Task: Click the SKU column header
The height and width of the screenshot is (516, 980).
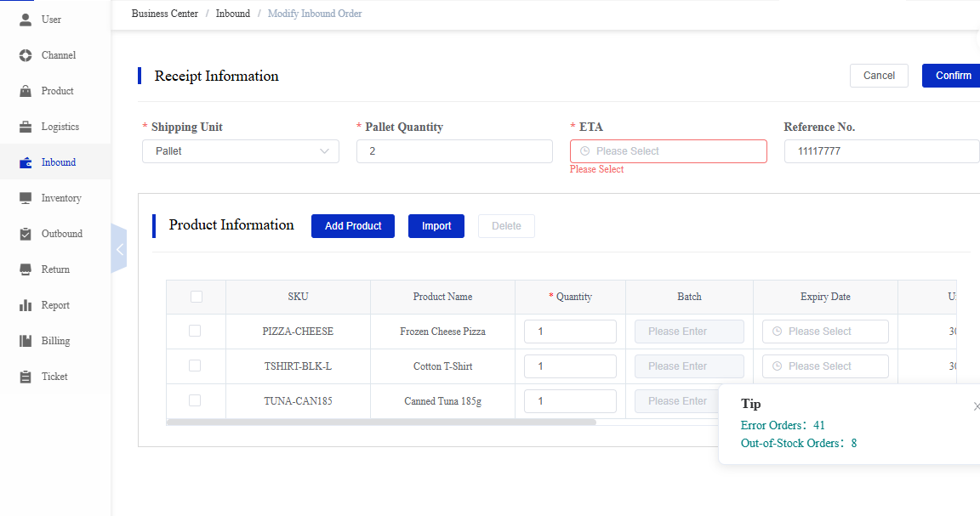Action: (x=298, y=297)
